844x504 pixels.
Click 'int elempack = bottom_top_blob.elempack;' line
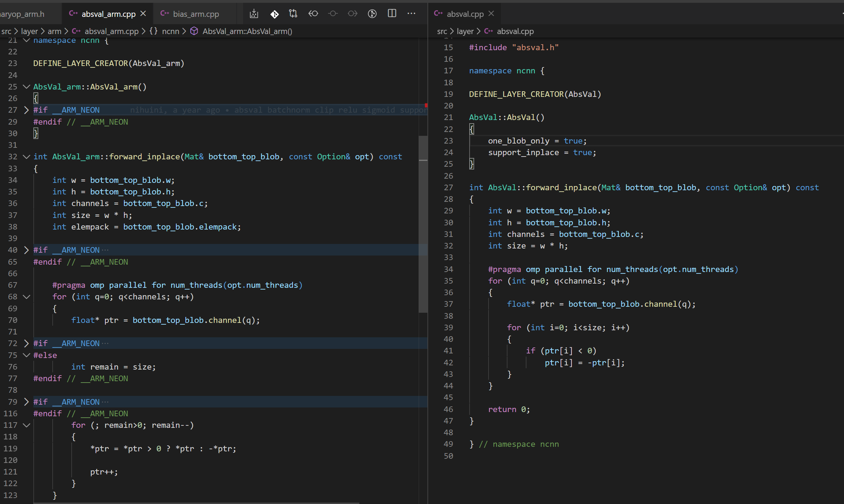(147, 227)
